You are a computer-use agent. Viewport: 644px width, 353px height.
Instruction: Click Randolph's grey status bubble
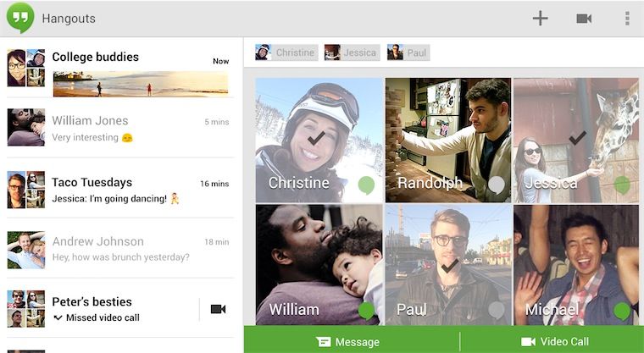coord(497,185)
